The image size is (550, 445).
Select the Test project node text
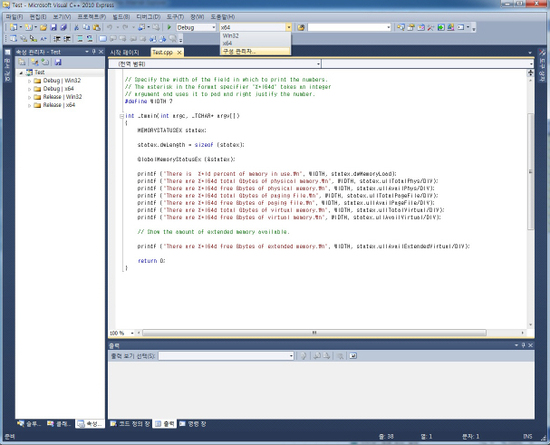tap(40, 73)
